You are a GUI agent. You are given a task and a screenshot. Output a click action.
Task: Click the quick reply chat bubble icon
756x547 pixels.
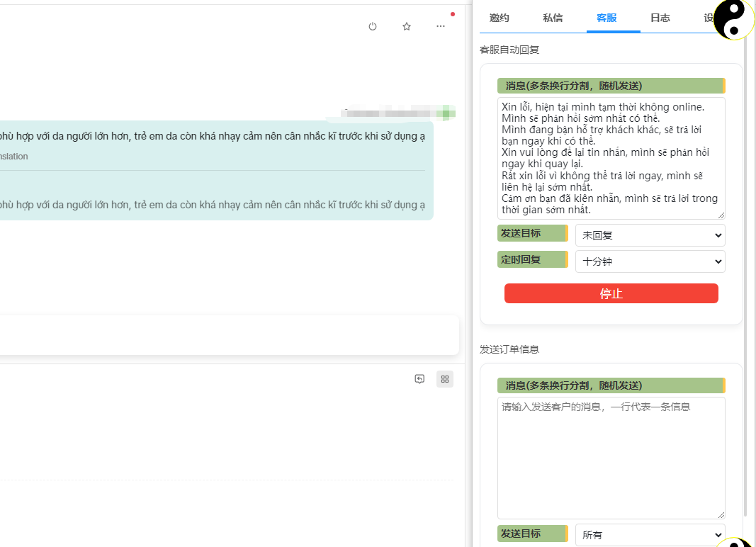pyautogui.click(x=419, y=379)
